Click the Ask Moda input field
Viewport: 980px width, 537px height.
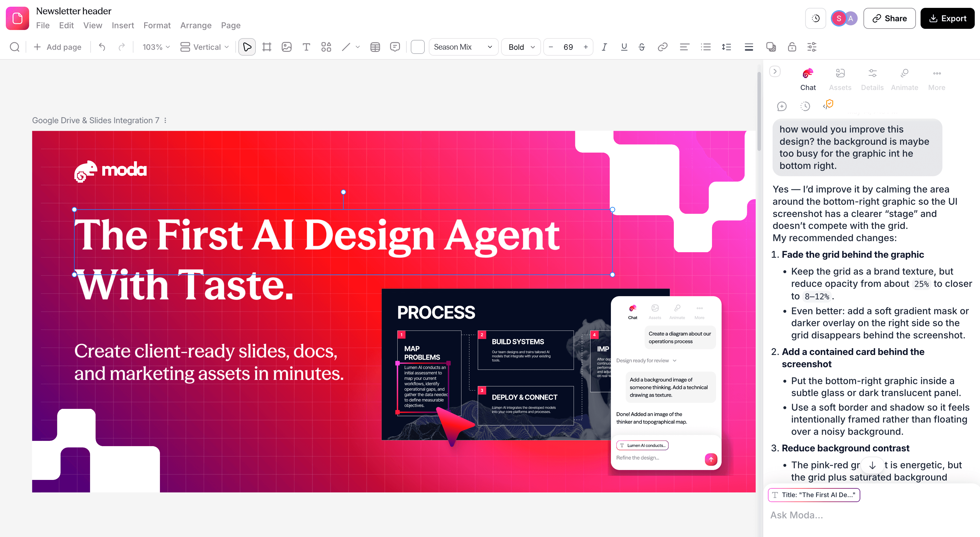(x=871, y=515)
